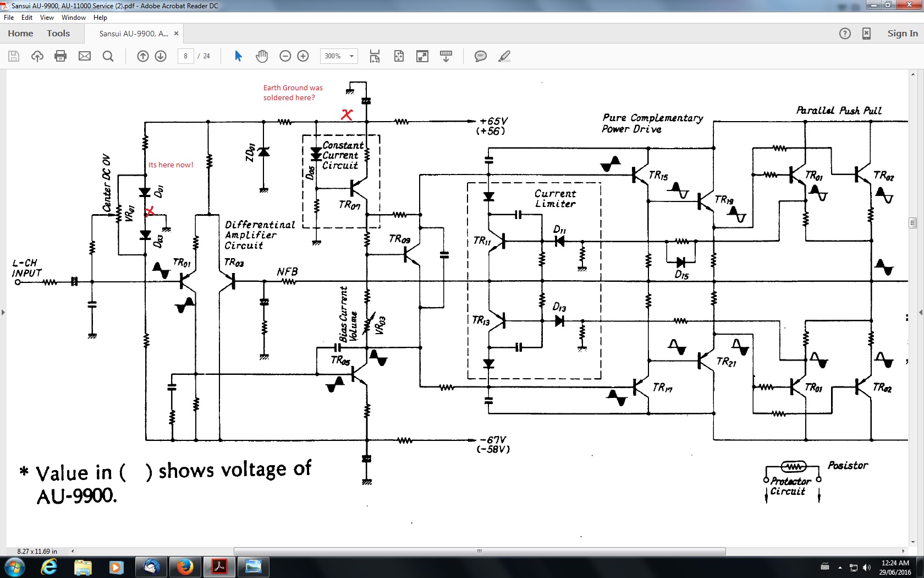Screen dimensions: 924x578
Task: Click the Save file icon
Action: (14, 56)
